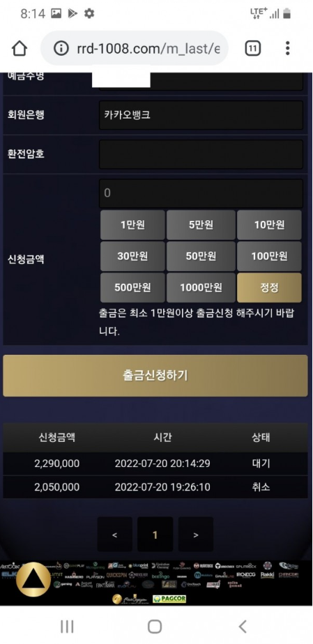
Task: Tap the gold scroll-to-top triangle button
Action: pos(33,579)
